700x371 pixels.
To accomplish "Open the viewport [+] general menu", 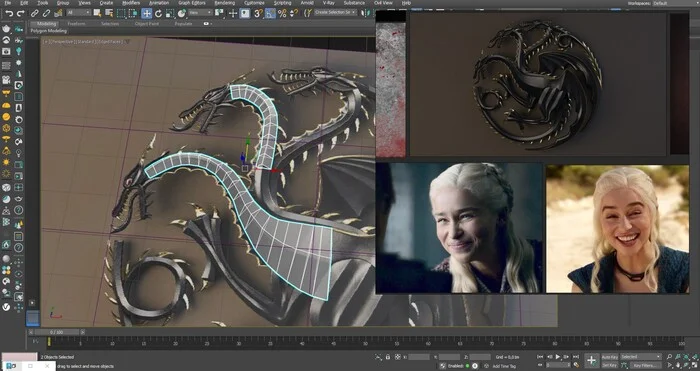I will coord(45,41).
